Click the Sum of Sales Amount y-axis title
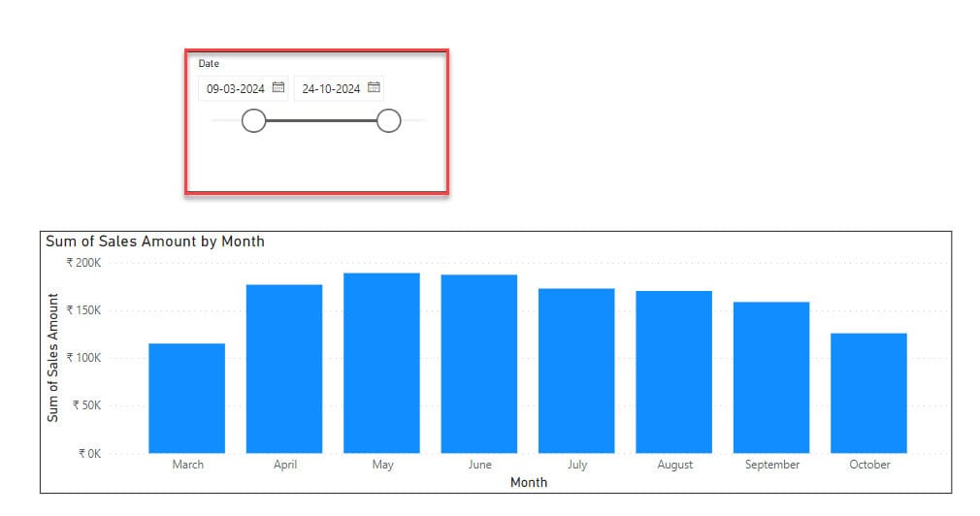The height and width of the screenshot is (516, 980). pyautogui.click(x=52, y=357)
